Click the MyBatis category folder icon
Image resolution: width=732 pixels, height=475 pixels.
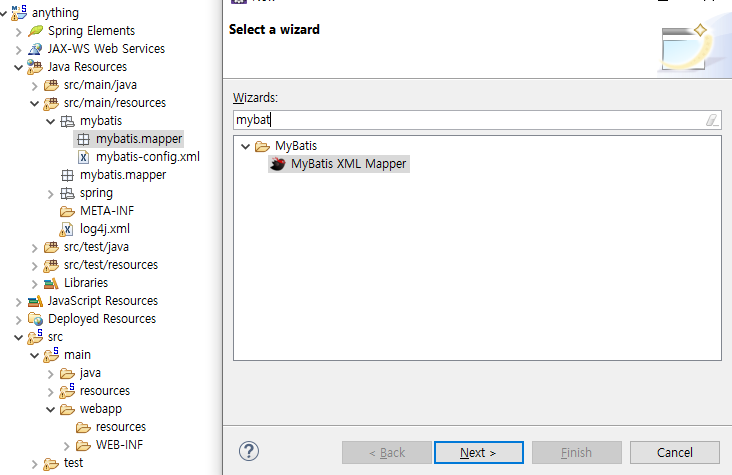click(x=262, y=146)
